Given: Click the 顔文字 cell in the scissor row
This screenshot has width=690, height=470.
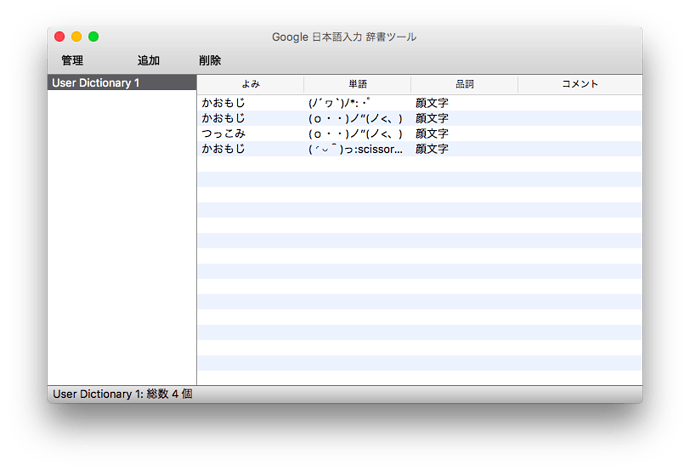Looking at the screenshot, I should click(x=432, y=149).
